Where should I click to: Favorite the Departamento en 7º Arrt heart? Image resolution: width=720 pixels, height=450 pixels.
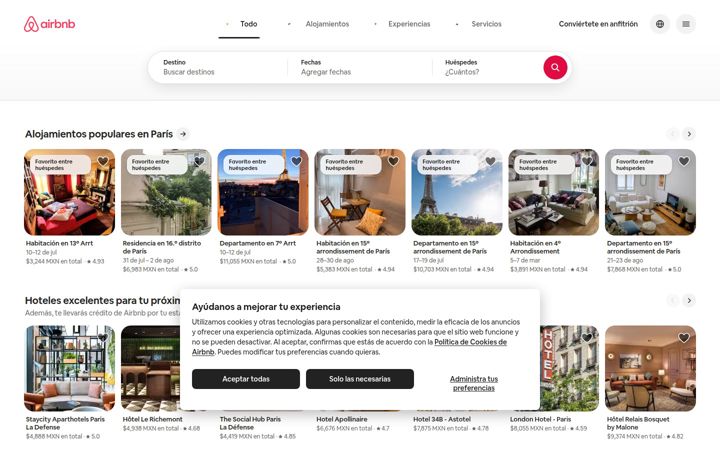[x=297, y=161]
